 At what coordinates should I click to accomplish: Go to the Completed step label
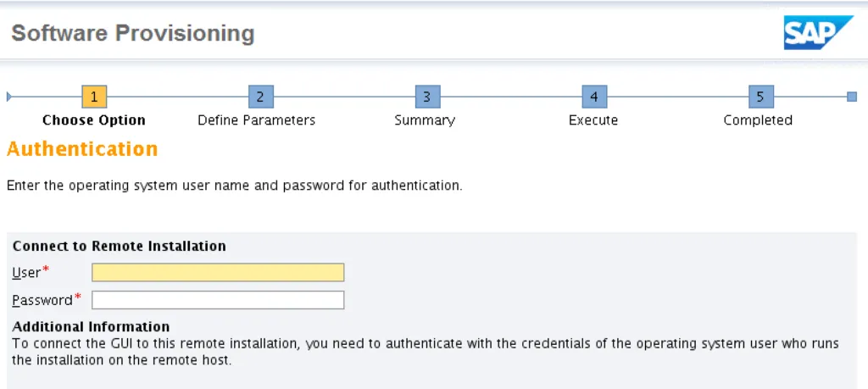tap(758, 120)
